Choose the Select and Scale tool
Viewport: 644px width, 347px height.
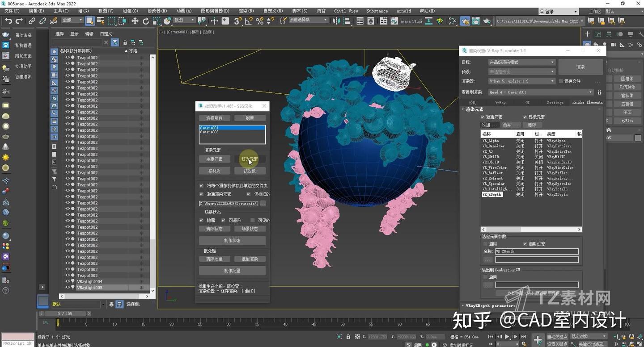point(156,21)
